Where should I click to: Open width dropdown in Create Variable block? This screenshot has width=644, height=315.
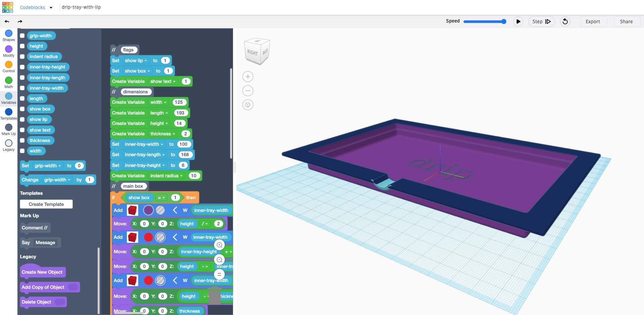tap(158, 102)
